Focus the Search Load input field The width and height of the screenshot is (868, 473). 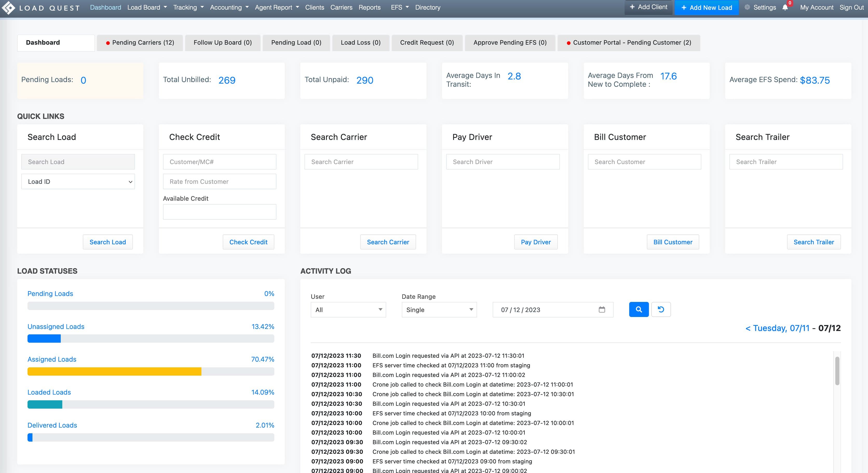pyautogui.click(x=78, y=162)
